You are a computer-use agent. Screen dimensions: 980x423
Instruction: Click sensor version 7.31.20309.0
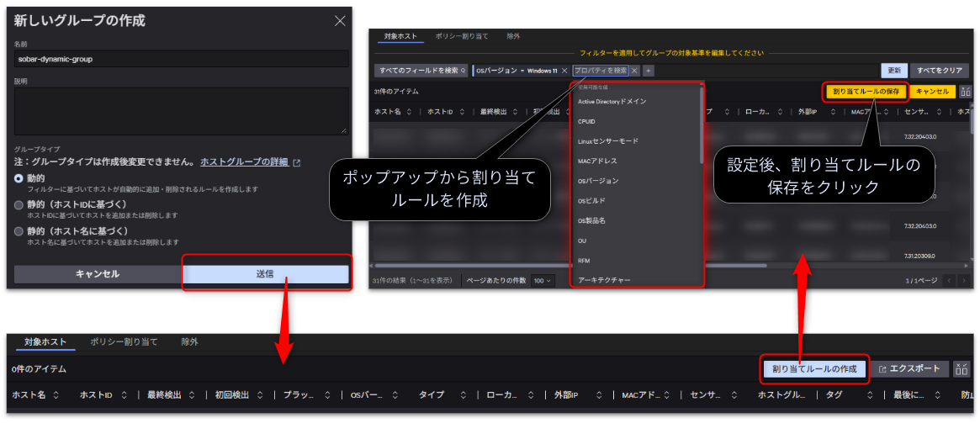click(920, 256)
